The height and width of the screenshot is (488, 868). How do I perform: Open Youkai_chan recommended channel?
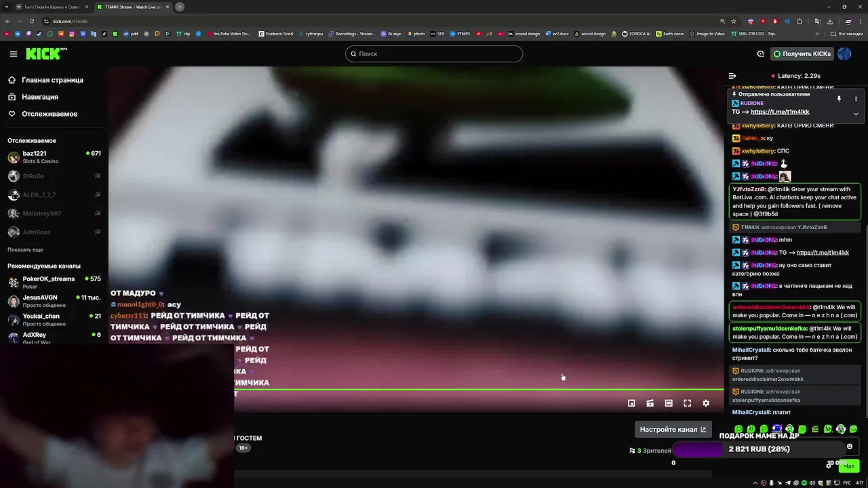pyautogui.click(x=54, y=320)
